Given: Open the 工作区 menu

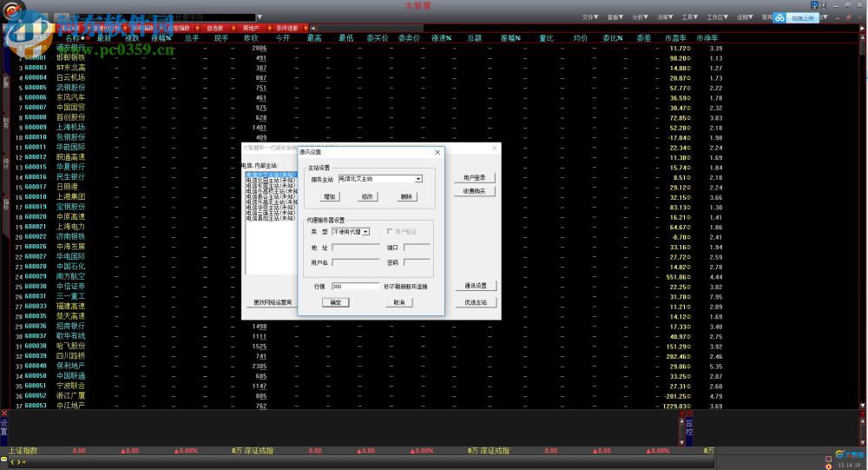Looking at the screenshot, I should pos(717,17).
